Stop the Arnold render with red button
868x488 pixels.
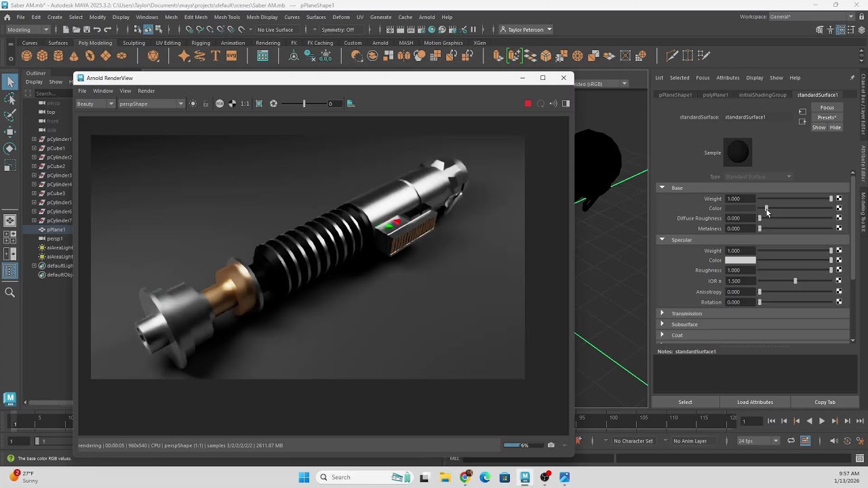click(x=528, y=104)
